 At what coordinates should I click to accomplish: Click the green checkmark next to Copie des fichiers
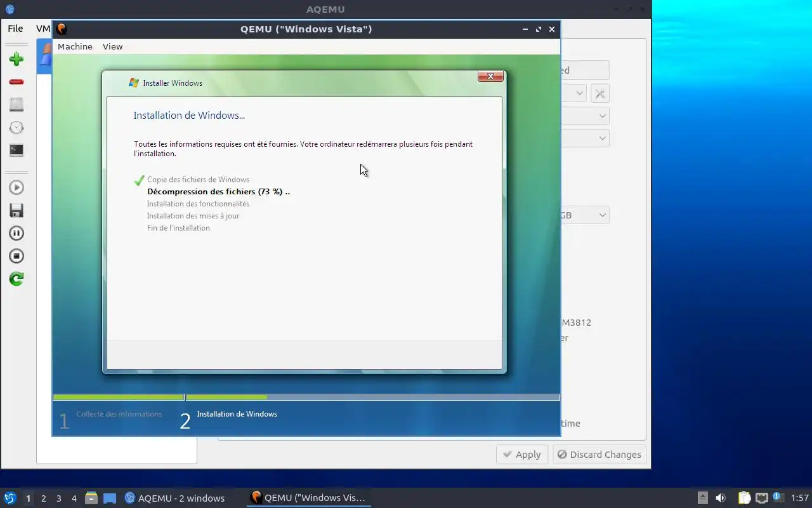coord(140,180)
